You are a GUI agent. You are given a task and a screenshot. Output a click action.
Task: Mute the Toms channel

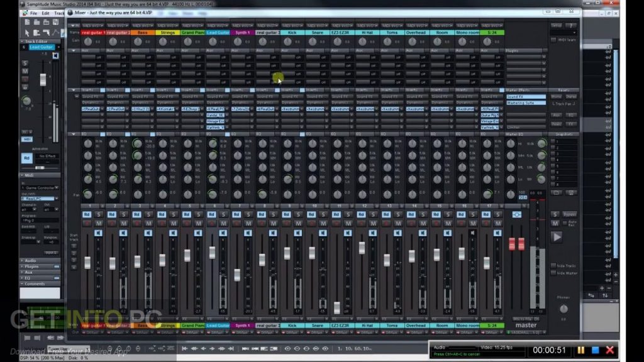click(398, 223)
